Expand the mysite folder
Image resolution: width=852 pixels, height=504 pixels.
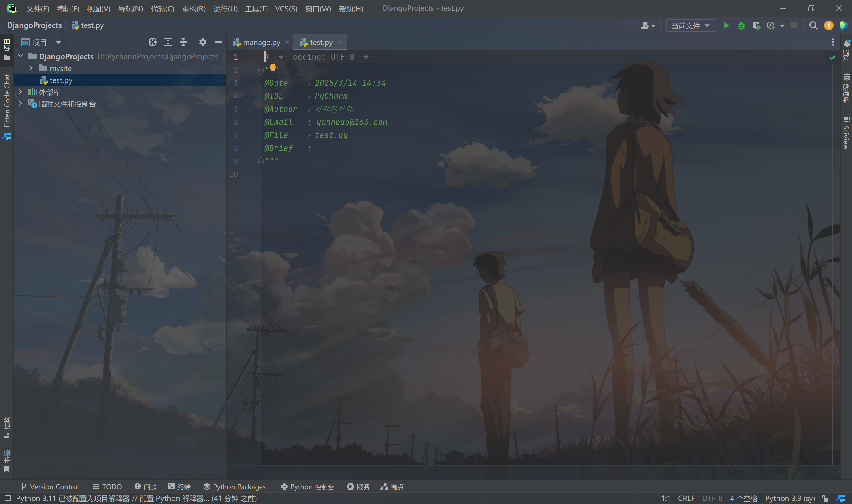(31, 68)
